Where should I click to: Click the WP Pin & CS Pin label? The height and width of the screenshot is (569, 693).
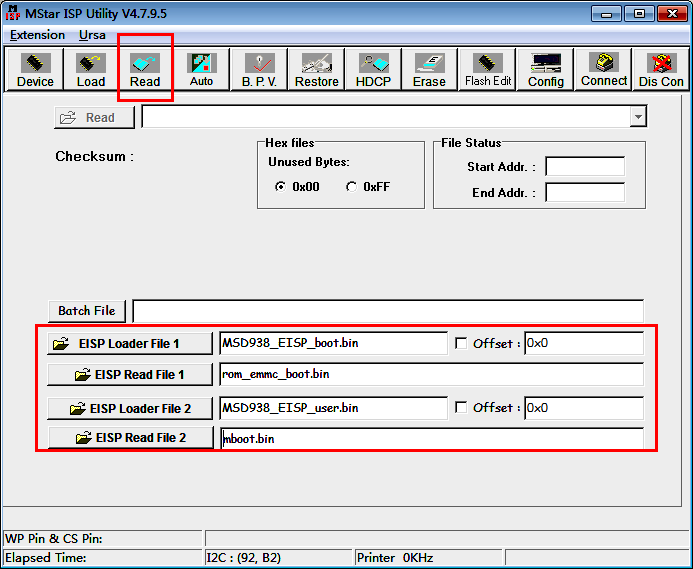[x=54, y=538]
